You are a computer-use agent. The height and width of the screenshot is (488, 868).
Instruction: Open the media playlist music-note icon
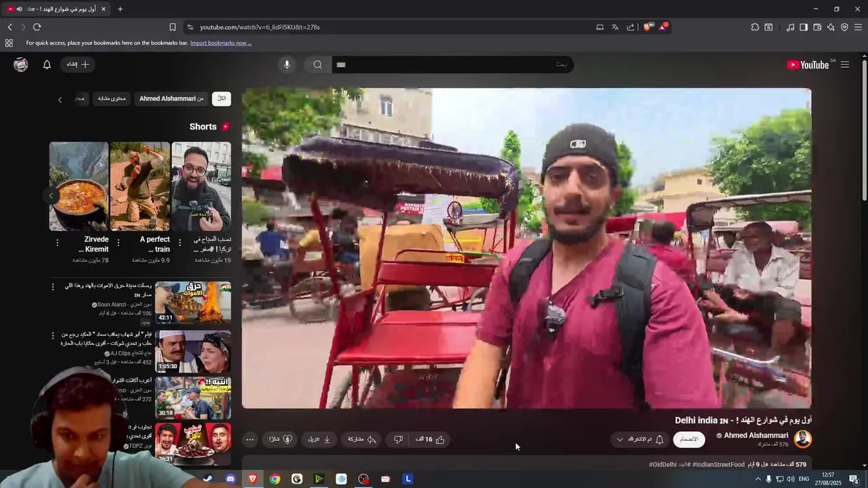pyautogui.click(x=790, y=27)
